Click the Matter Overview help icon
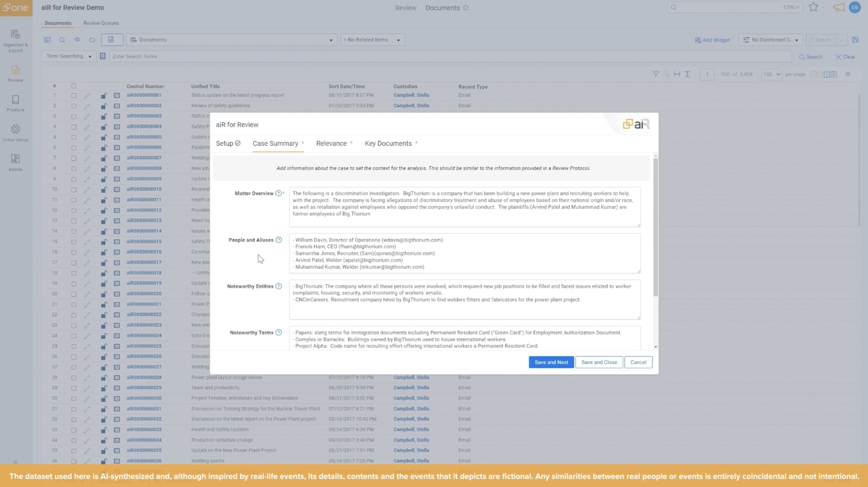 click(278, 193)
